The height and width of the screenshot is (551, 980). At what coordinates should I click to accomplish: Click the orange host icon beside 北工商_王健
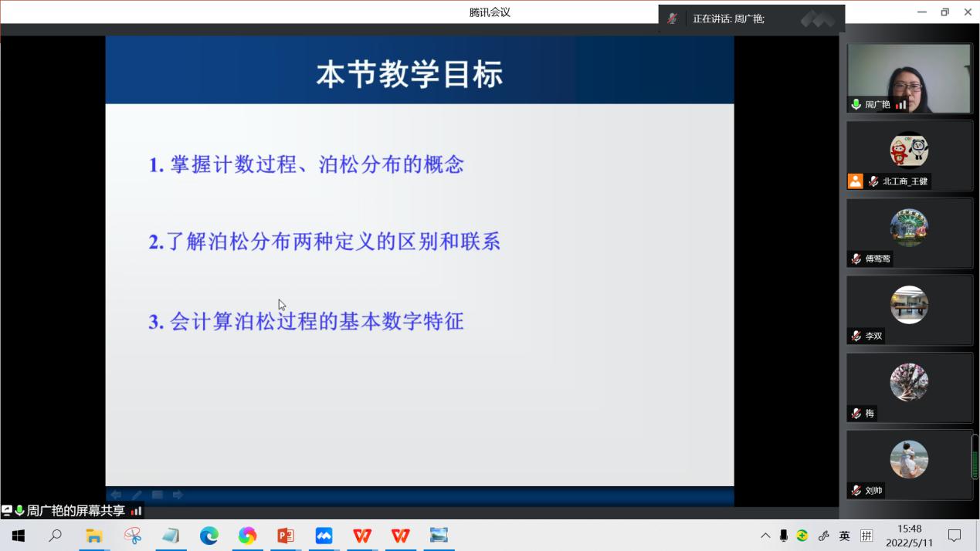pos(855,181)
